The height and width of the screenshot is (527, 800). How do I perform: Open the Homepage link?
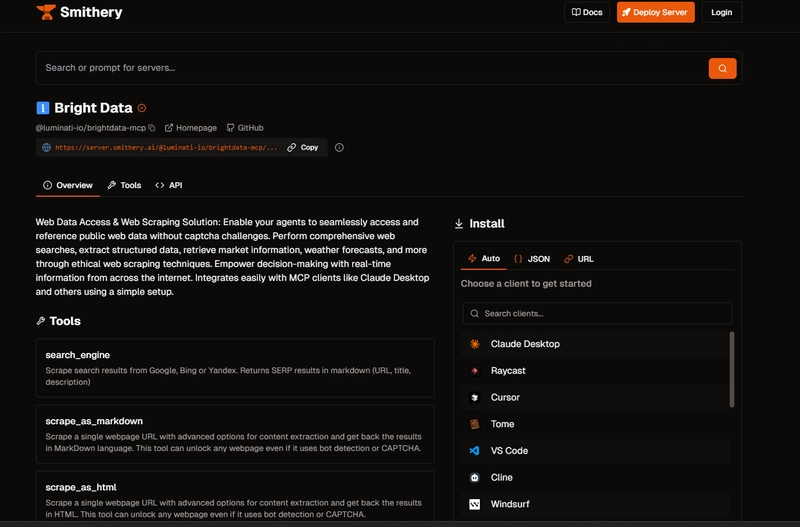pyautogui.click(x=191, y=128)
